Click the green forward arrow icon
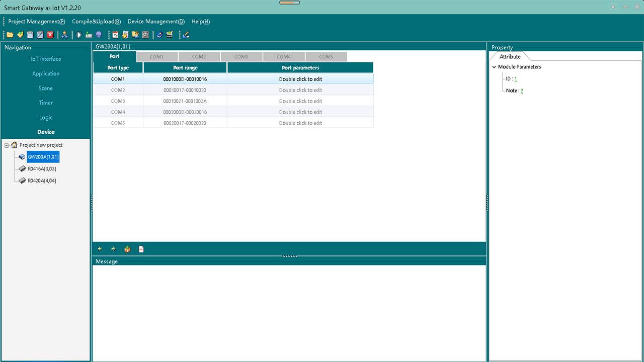Image resolution: width=644 pixels, height=362 pixels. [x=113, y=249]
